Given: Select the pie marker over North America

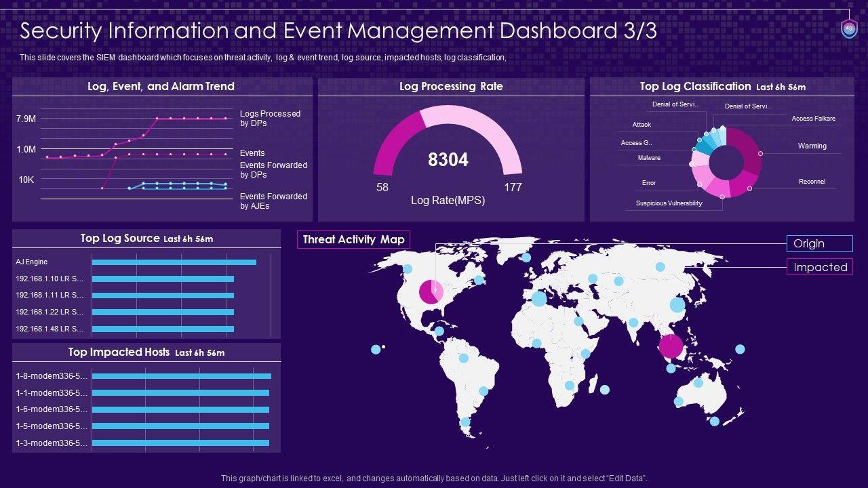Looking at the screenshot, I should 431,291.
